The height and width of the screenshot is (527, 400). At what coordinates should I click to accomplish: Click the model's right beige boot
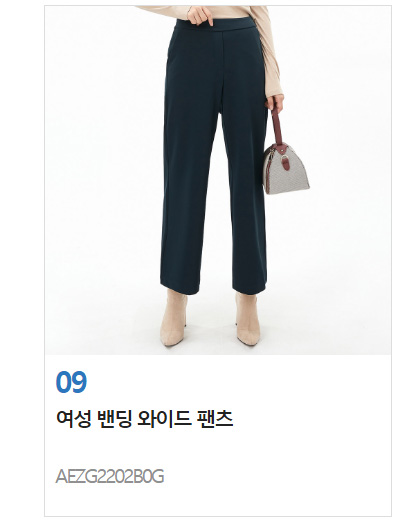coord(247,319)
